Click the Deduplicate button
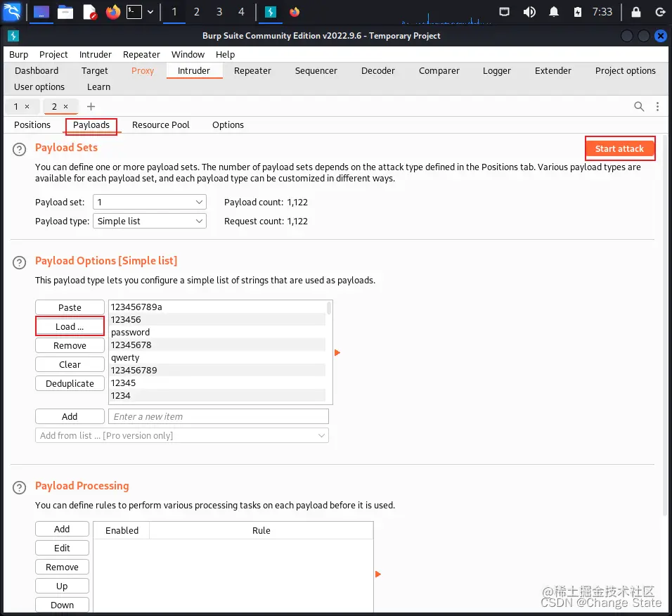This screenshot has width=672, height=616. (x=70, y=383)
